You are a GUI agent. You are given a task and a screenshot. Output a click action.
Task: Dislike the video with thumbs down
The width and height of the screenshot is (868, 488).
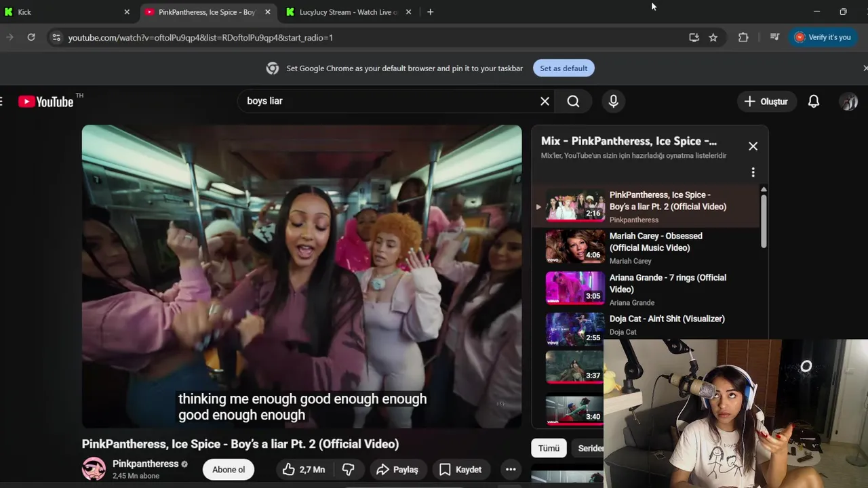click(348, 469)
